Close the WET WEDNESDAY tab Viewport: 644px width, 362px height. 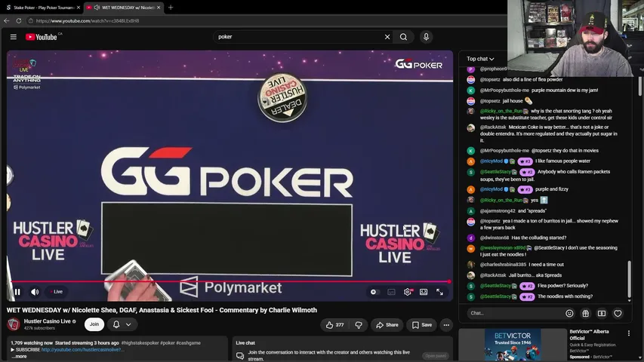pyautogui.click(x=159, y=8)
